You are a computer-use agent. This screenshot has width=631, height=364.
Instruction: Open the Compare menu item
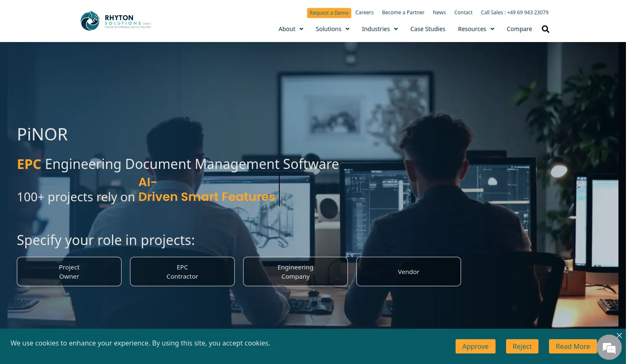click(519, 29)
